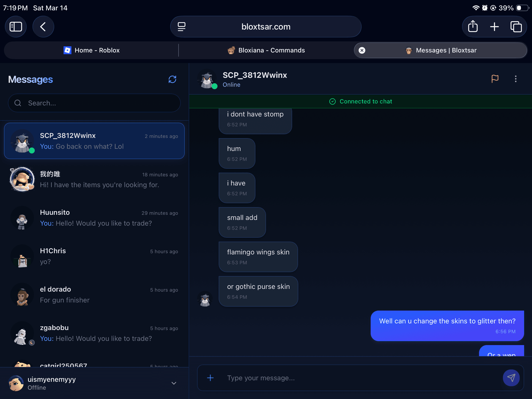Click el dorado monkey avatar
This screenshot has height=399, width=532.
[22, 295]
